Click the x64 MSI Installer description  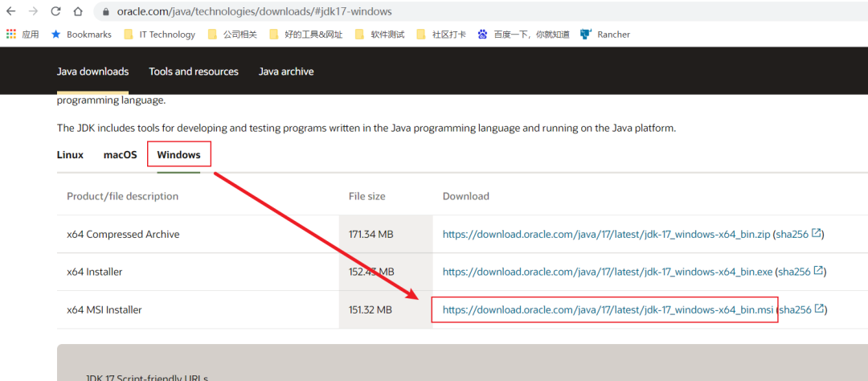[104, 310]
